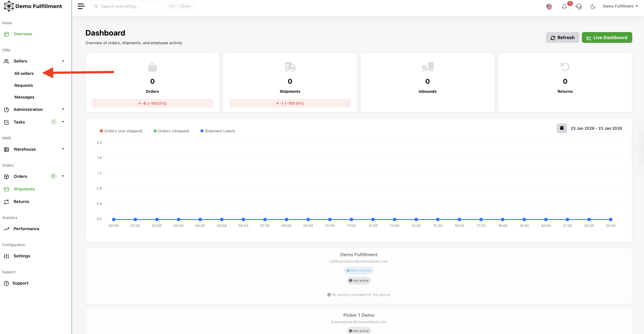Click the US flag language icon
The height and width of the screenshot is (334, 644).
coord(549,7)
